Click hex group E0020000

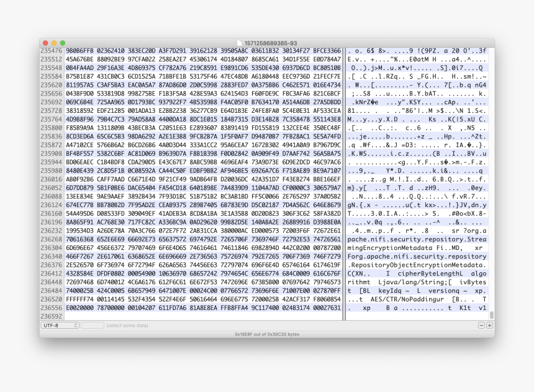(x=79, y=308)
